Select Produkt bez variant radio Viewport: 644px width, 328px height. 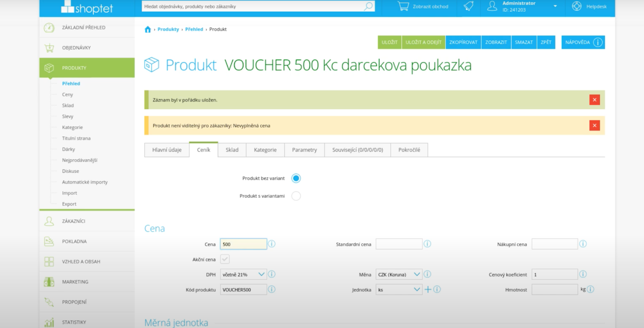click(296, 178)
